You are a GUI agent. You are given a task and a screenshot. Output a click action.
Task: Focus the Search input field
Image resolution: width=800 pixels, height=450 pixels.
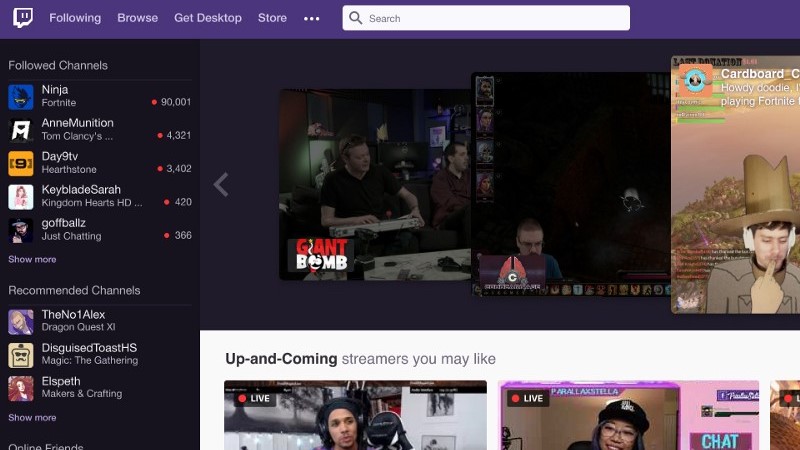[486, 18]
